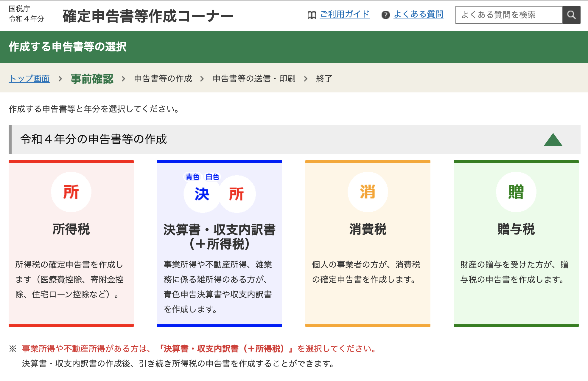Open the ご利用ガイド link
This screenshot has height=381, width=588.
pyautogui.click(x=345, y=14)
